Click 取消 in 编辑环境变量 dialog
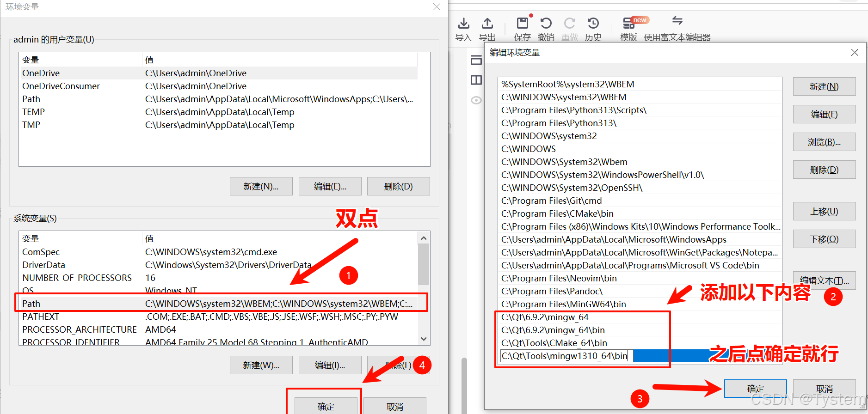The height and width of the screenshot is (414, 868). tap(824, 389)
